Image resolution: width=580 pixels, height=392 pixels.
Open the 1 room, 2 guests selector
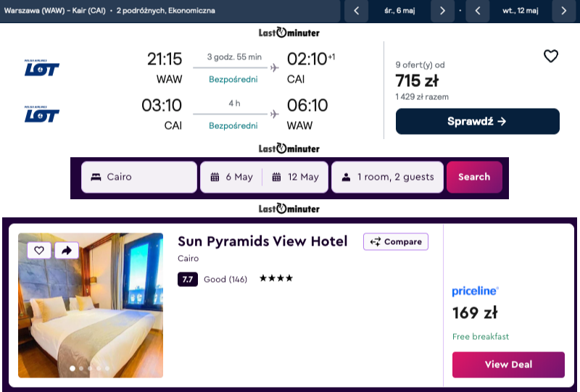[387, 177]
